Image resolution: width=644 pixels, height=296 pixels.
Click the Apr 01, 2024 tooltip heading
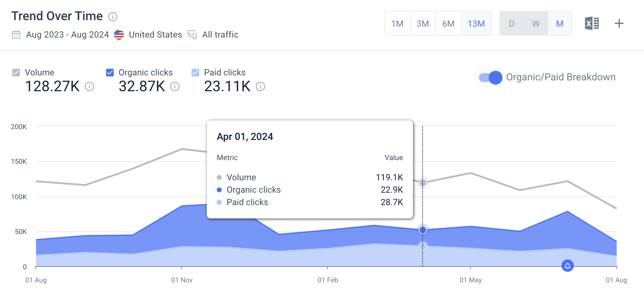pos(245,137)
